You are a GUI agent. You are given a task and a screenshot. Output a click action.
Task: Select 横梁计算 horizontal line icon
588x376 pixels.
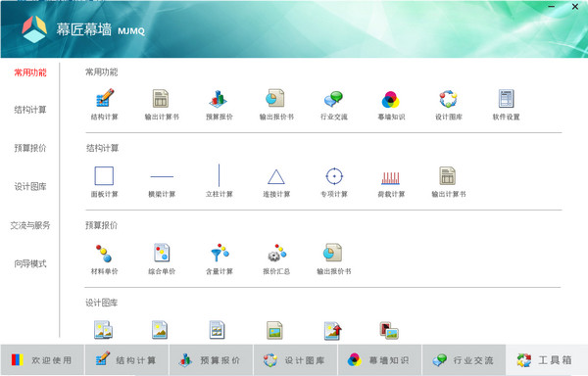pos(162,176)
